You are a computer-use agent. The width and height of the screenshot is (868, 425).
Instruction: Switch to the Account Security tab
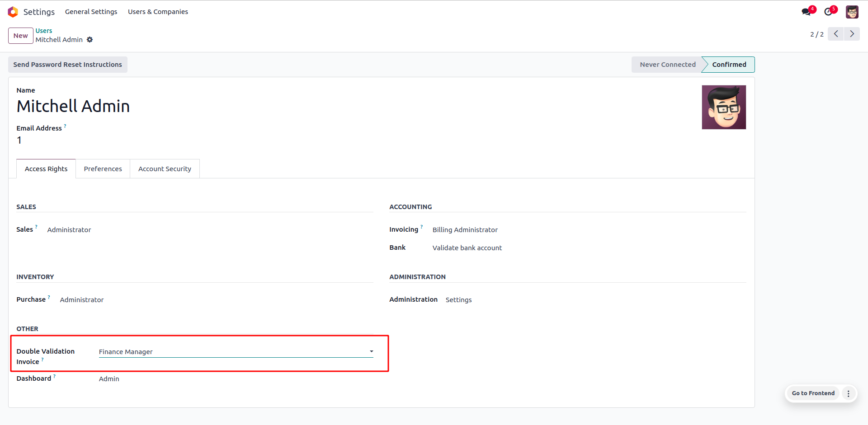coord(165,169)
